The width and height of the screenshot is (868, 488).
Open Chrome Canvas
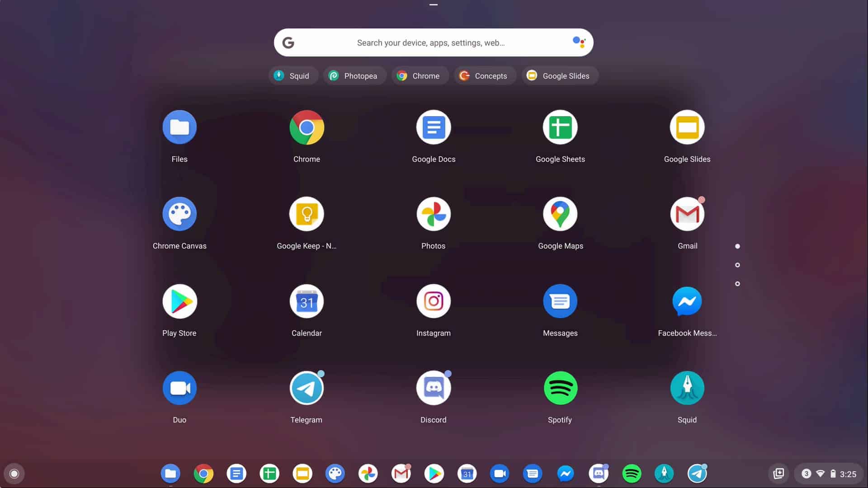179,214
